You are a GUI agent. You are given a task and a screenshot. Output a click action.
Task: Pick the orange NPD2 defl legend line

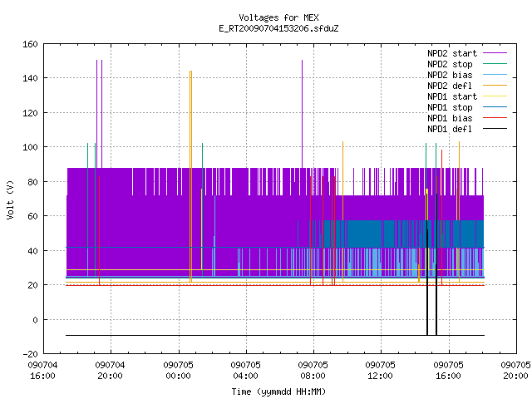495,86
